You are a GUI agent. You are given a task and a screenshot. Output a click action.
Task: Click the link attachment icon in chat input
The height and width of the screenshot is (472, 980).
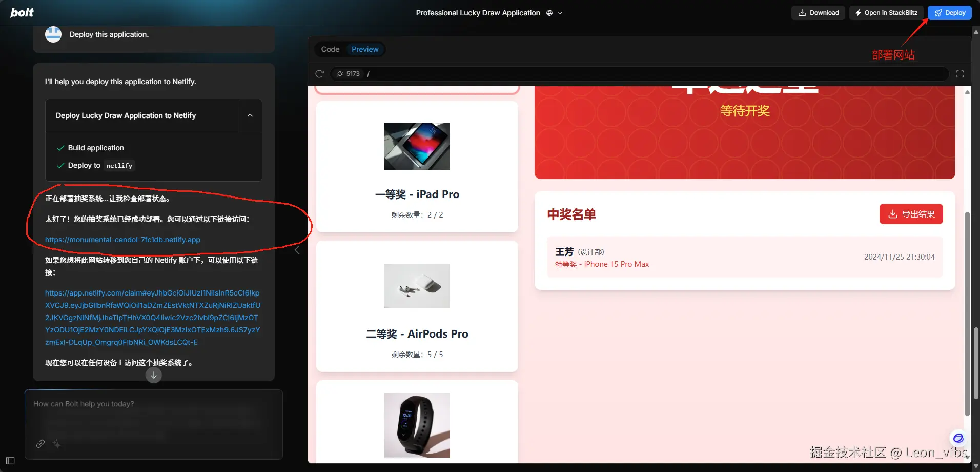[40, 444]
